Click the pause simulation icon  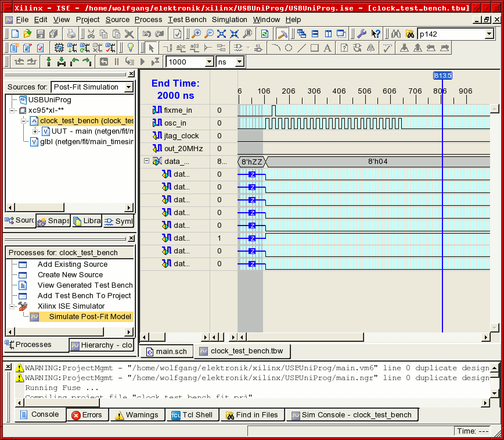[117, 62]
